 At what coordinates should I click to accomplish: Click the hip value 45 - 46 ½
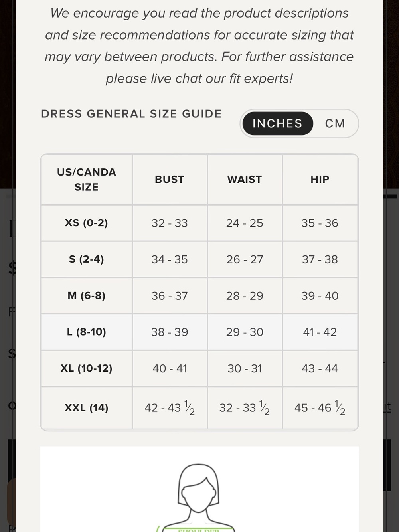320,408
